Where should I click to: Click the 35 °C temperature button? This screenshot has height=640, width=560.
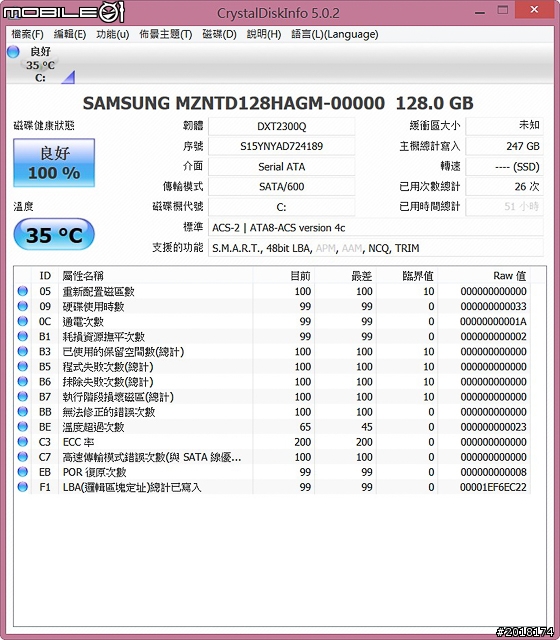(x=54, y=234)
